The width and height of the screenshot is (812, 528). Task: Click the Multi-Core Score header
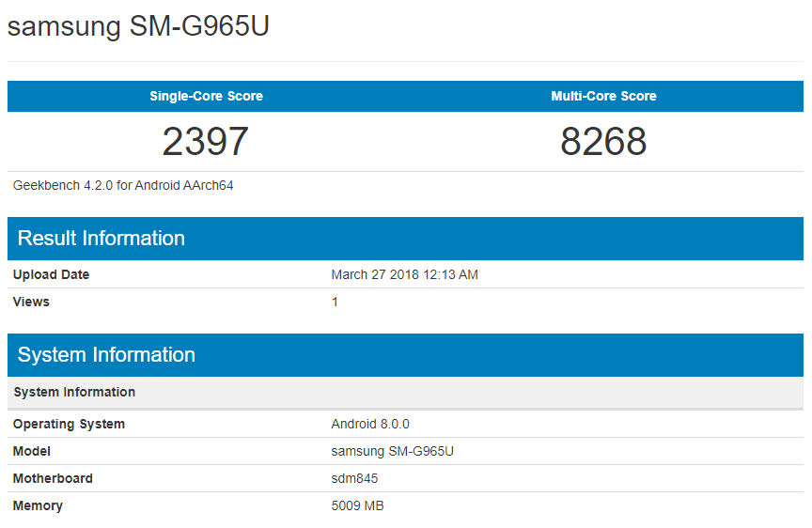(x=603, y=96)
